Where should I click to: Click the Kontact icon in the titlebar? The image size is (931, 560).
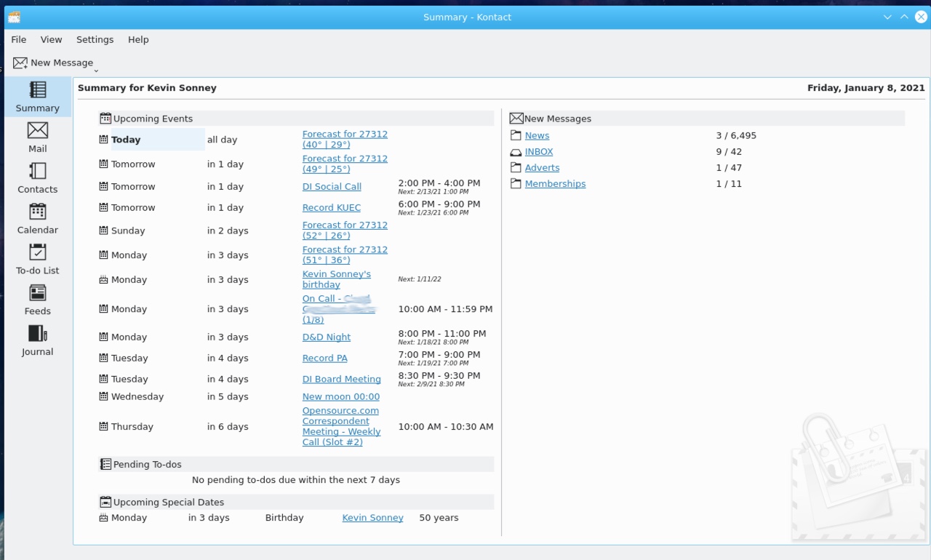(x=14, y=17)
